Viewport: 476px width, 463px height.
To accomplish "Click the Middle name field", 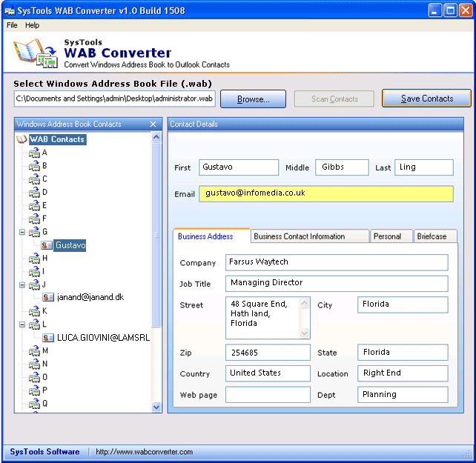I will coord(342,167).
